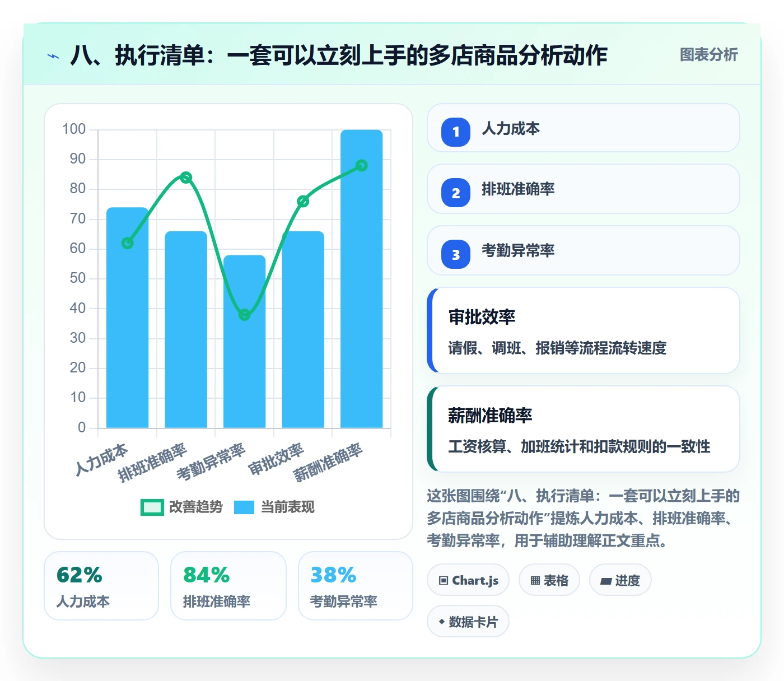This screenshot has height=681, width=784.
Task: Click the lightning bolt icon beside the title
Action: [x=53, y=56]
